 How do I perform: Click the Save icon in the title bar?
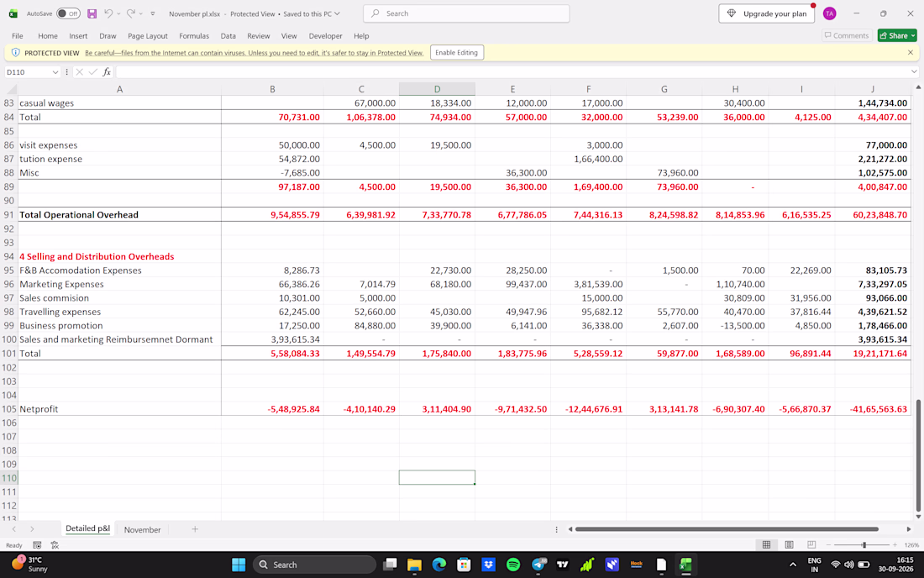point(92,13)
